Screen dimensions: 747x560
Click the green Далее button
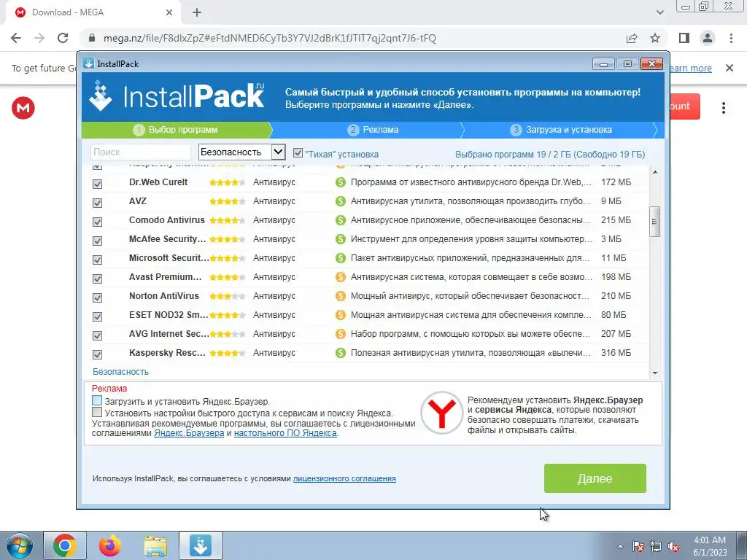click(x=595, y=478)
